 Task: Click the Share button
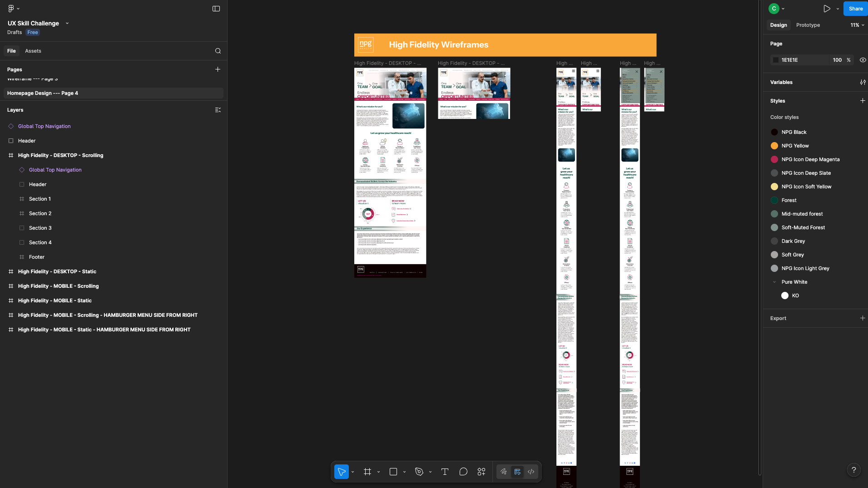855,8
